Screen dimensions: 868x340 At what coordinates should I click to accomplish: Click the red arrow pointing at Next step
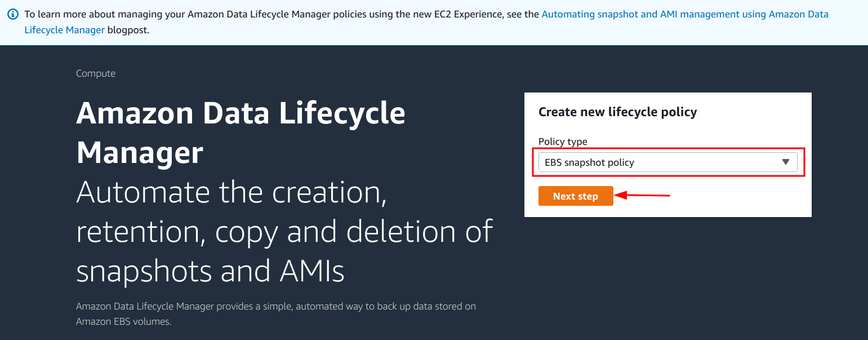coord(642,196)
